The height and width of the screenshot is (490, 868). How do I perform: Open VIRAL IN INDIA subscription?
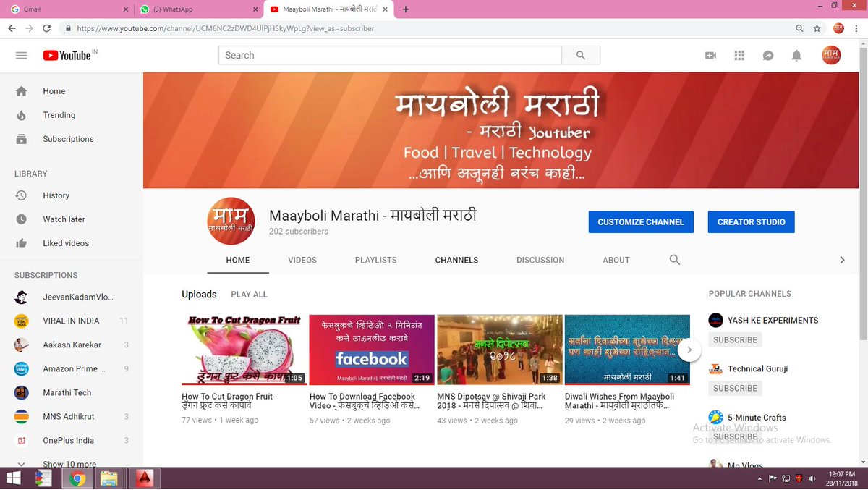(71, 321)
